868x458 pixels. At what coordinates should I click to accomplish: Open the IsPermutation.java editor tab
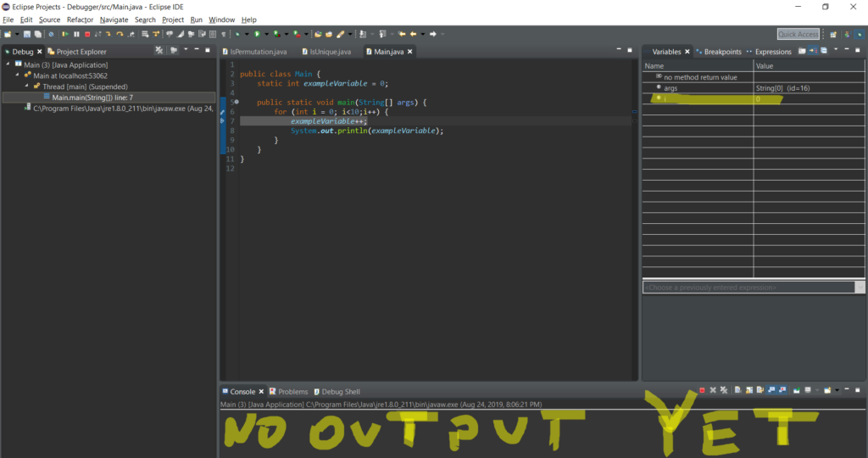pos(258,52)
